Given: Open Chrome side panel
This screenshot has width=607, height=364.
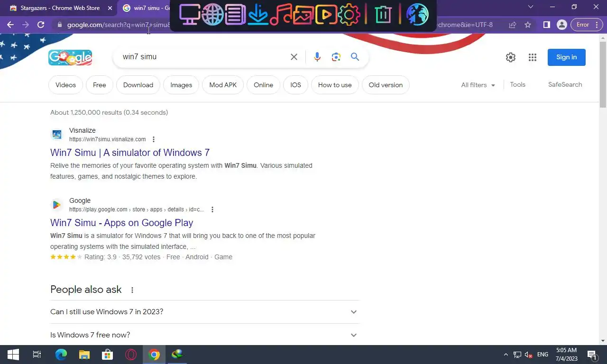Looking at the screenshot, I should 547,25.
